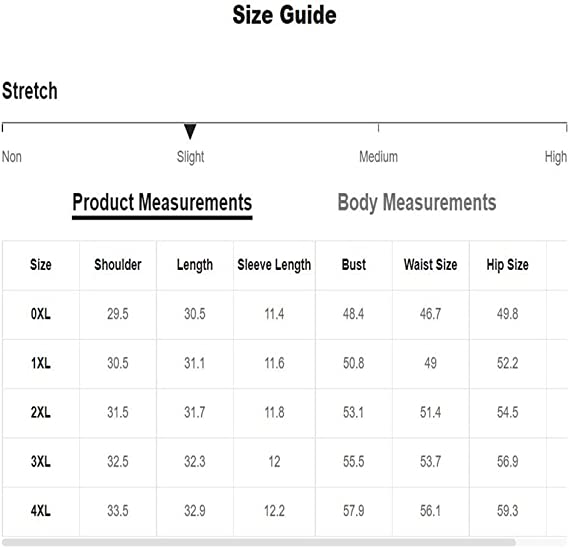Screen dimensions: 569x548
Task: Select the 3XL size row label
Action: (x=41, y=462)
